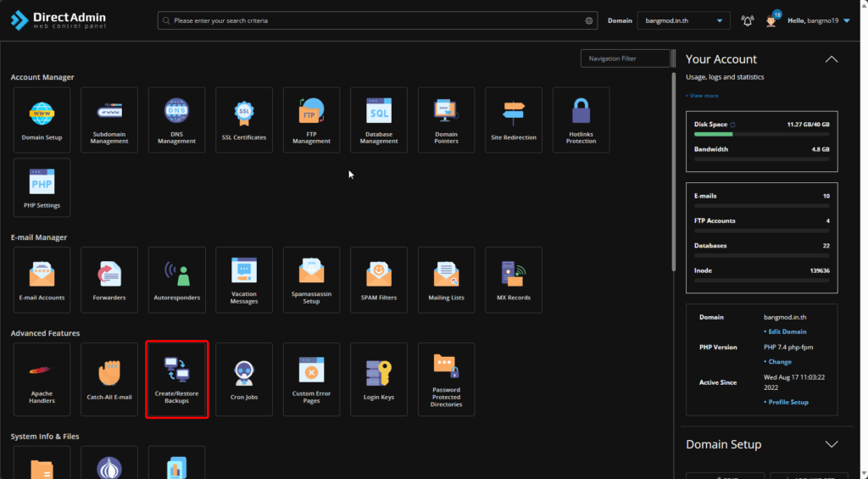Image resolution: width=868 pixels, height=479 pixels.
Task: Click the search options icon in search bar
Action: 588,20
